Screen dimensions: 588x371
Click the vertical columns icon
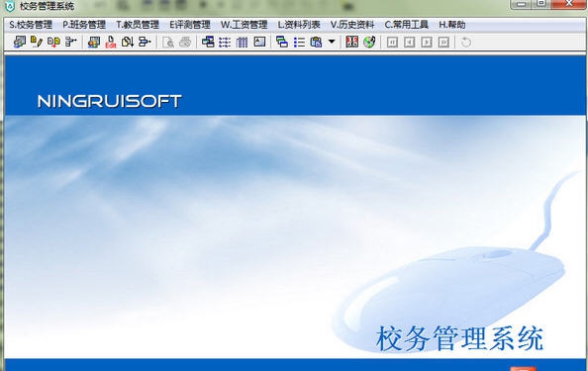(242, 42)
